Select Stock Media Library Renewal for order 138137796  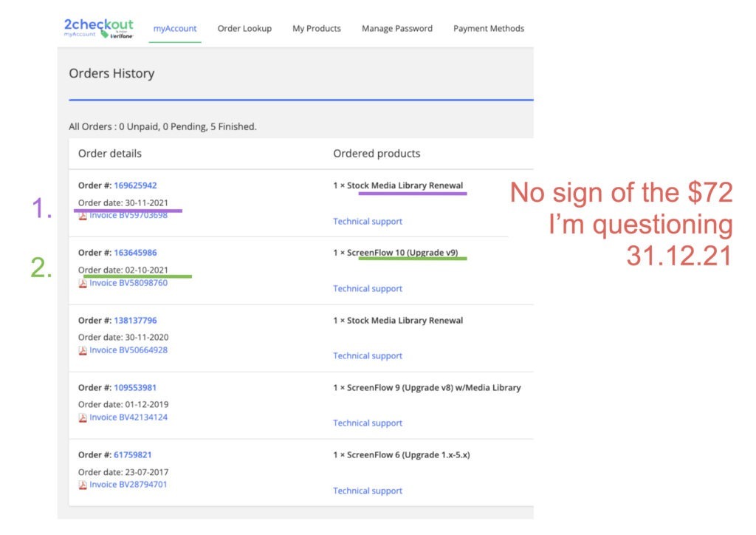click(x=405, y=320)
